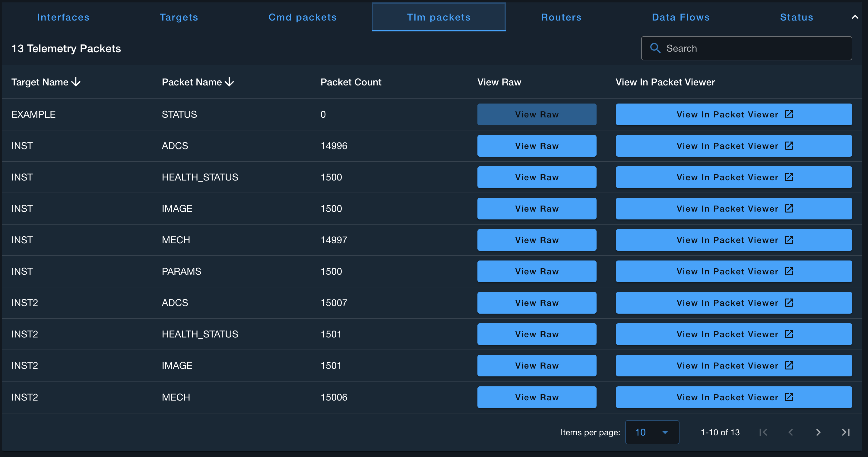Open the Data Flows tab
Image resolution: width=868 pixels, height=457 pixels.
[681, 17]
